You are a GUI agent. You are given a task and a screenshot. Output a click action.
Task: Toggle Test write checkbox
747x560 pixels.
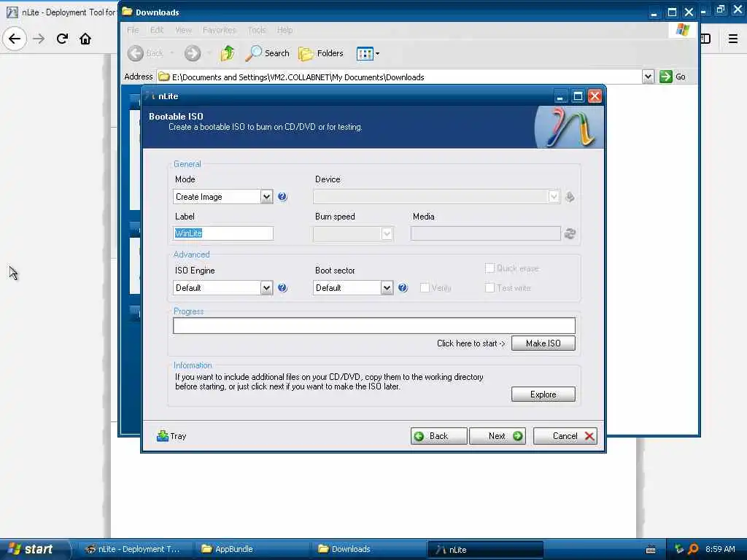[x=489, y=287]
